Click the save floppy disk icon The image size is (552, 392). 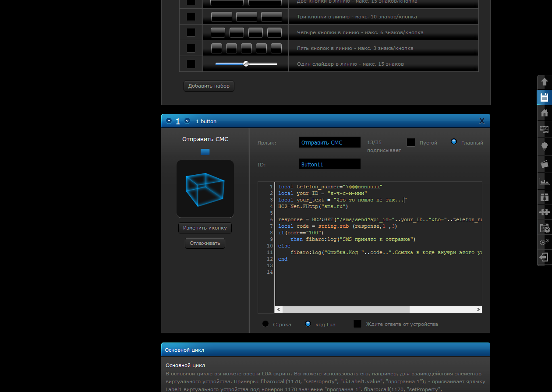(545, 97)
